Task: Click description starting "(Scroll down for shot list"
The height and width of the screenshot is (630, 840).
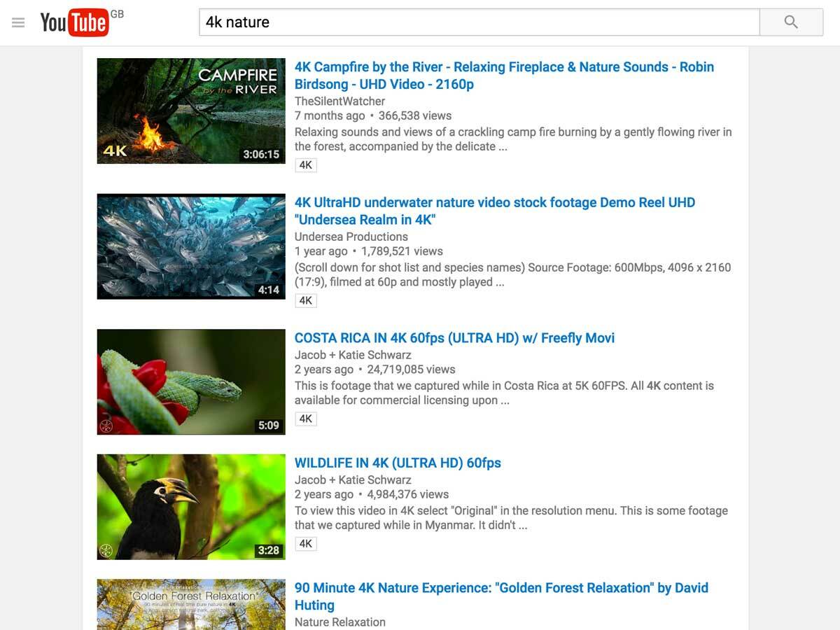Action: (x=512, y=274)
